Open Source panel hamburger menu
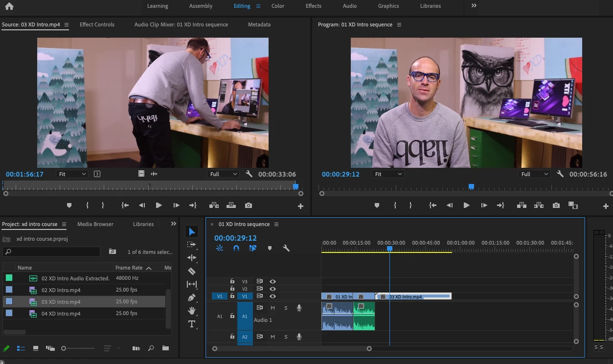The height and width of the screenshot is (364, 613). click(x=67, y=24)
